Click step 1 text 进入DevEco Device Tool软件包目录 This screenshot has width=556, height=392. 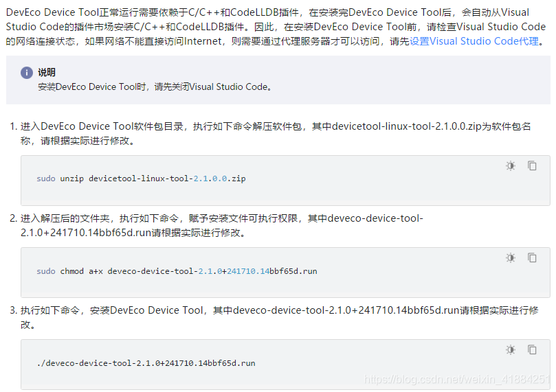point(102,126)
